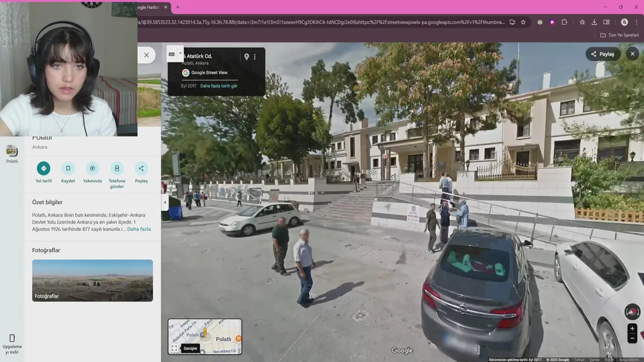Viewport: 644px width, 362px height.
Task: Click the keyboard input tools icon
Action: pyautogui.click(x=172, y=54)
